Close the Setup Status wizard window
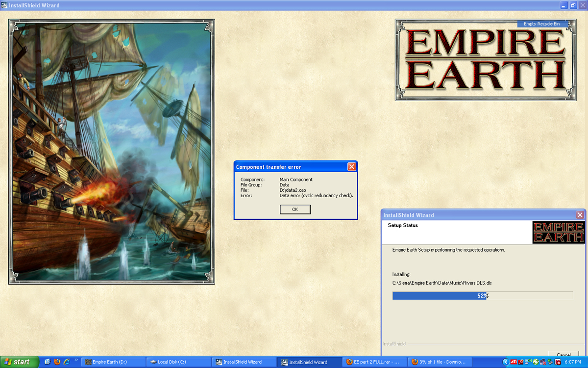The width and height of the screenshot is (588, 368). point(580,215)
